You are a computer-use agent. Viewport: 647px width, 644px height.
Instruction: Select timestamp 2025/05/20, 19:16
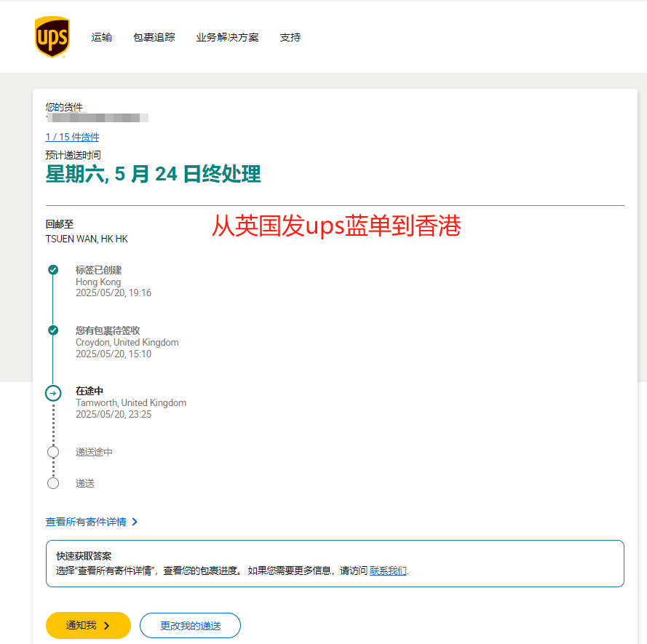pos(114,293)
